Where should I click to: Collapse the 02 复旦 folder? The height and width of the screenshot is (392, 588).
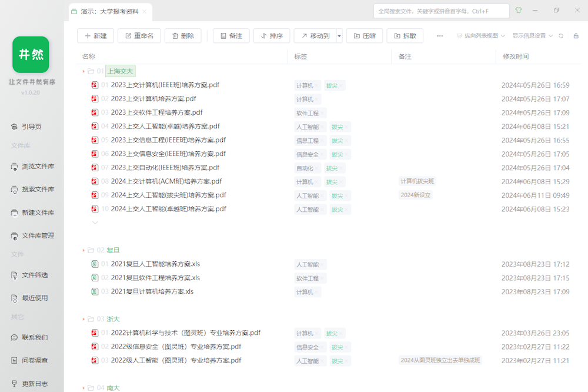pos(83,250)
